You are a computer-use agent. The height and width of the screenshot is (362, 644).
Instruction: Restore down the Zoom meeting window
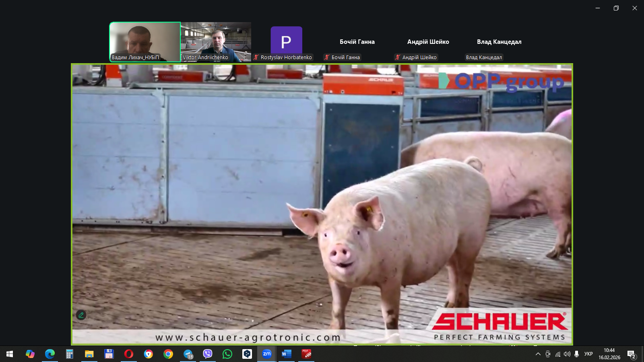pos(616,8)
